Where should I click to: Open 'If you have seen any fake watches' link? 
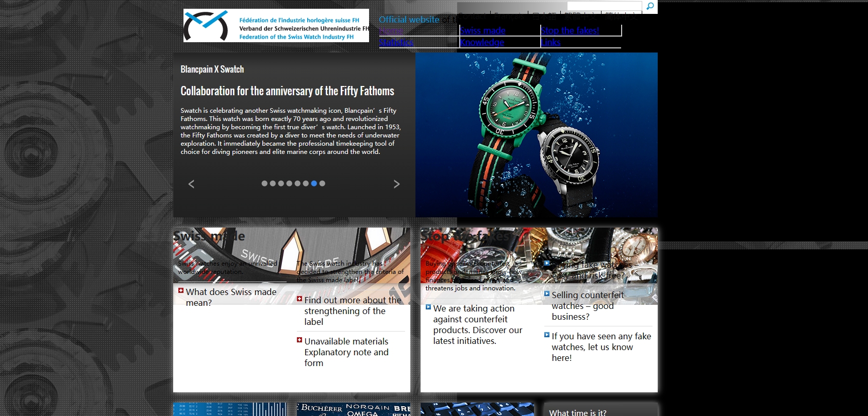pyautogui.click(x=601, y=347)
